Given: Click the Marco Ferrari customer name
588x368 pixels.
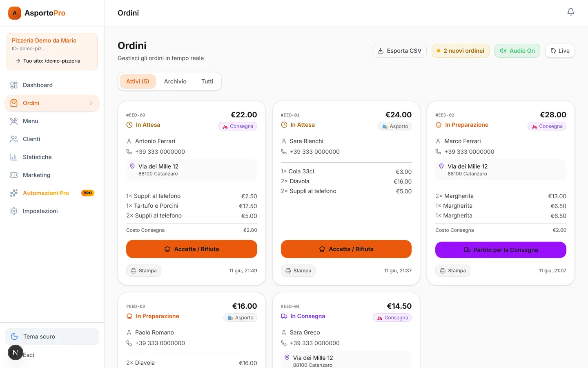Looking at the screenshot, I should coord(463,141).
